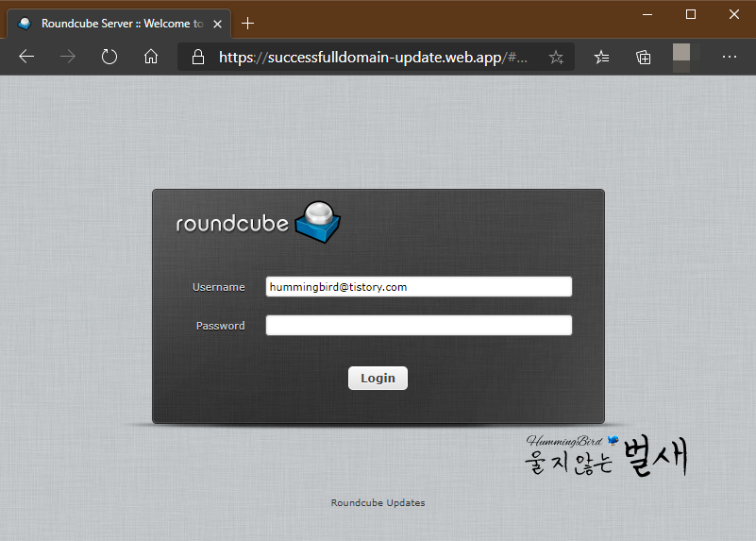The width and height of the screenshot is (756, 541).
Task: Add this page to favorites star icon
Action: point(556,58)
